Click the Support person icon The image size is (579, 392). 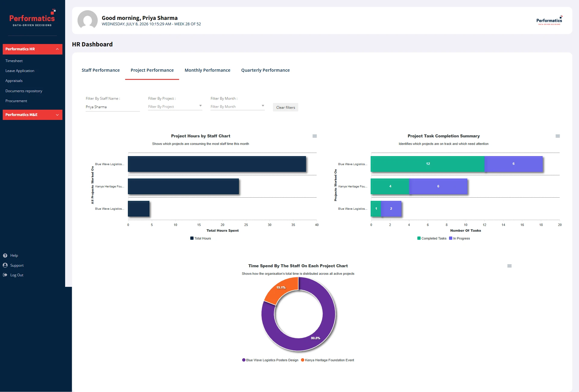pos(5,265)
